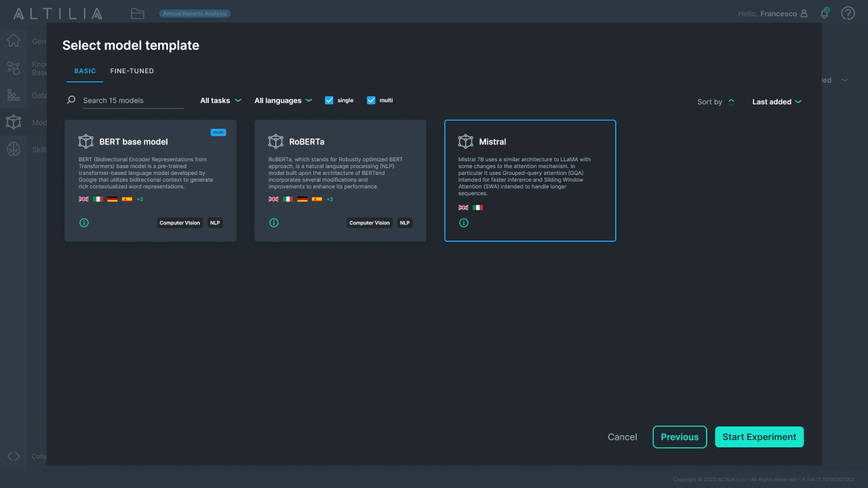Select the BERT base model card title
Screen dimensions: 868x488
click(134, 142)
